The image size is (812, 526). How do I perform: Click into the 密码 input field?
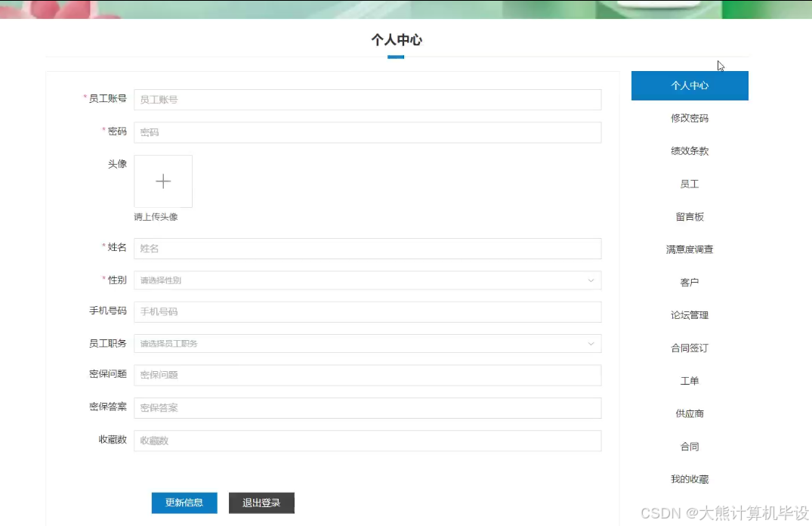pyautogui.click(x=368, y=132)
